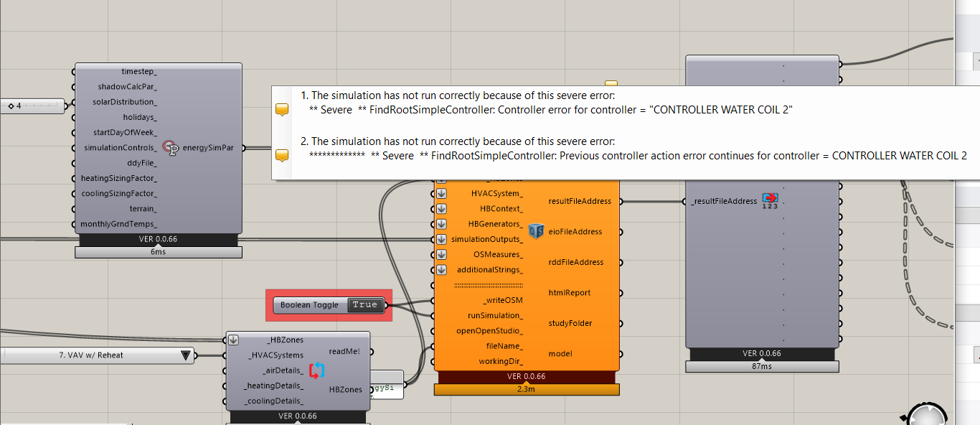Screen dimensions: 980x425
Task: Click the arrow icon beside HVACSystem_
Action: tap(442, 193)
